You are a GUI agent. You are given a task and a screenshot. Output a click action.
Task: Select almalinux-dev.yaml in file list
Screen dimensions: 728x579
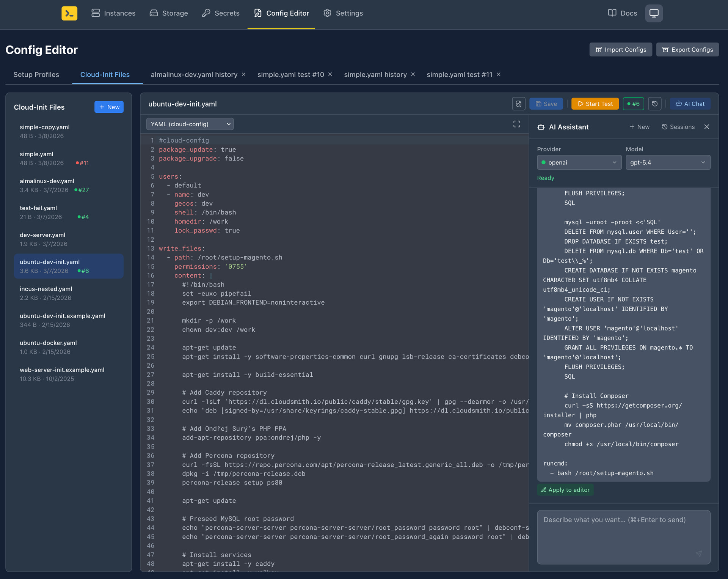point(47,181)
